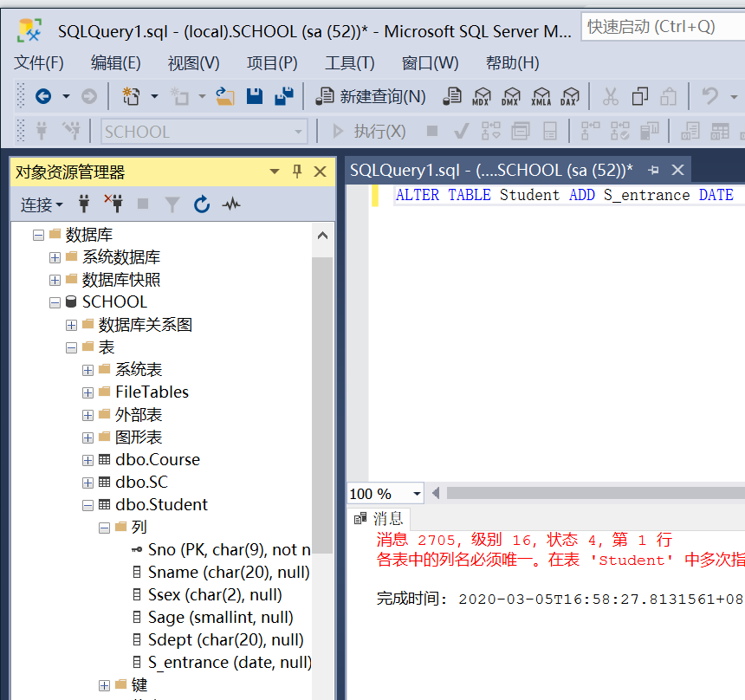Viewport: 745px width, 700px height.
Task: Select the S_entrance (date, null) column
Action: point(222,663)
